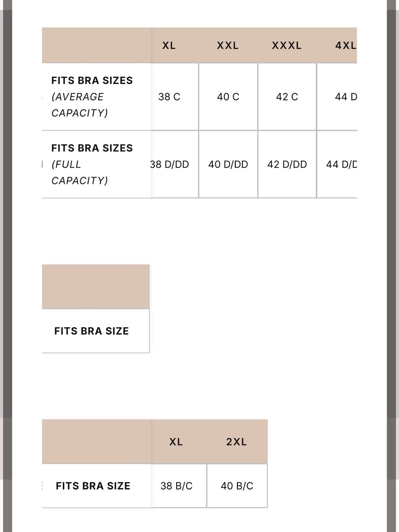Click the beige header of the middle table

[x=96, y=287]
